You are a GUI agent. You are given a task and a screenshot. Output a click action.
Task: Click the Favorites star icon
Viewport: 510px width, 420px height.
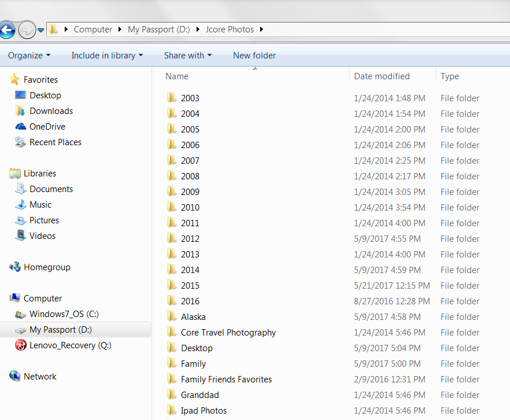(x=14, y=79)
